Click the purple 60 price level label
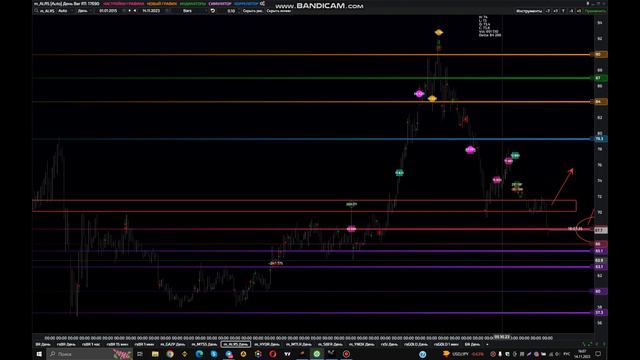 600,291
